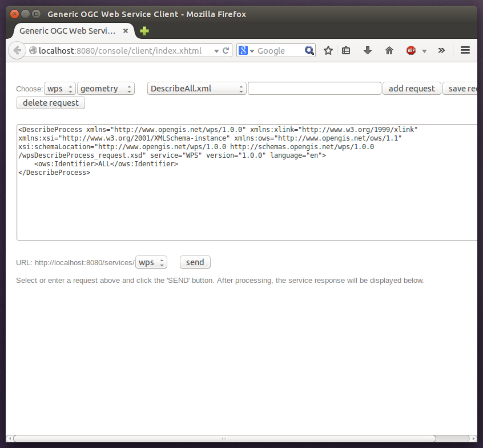The width and height of the screenshot is (483, 448).
Task: Open the Adblock Plus menu in the toolbar
Action: (x=411, y=50)
